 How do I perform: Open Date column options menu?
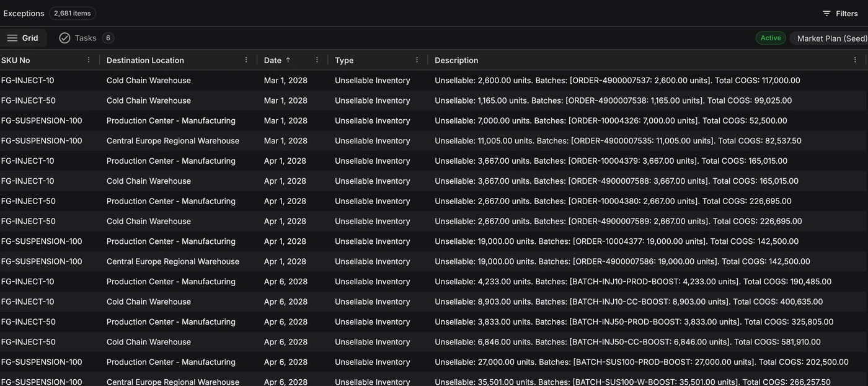[x=317, y=60]
